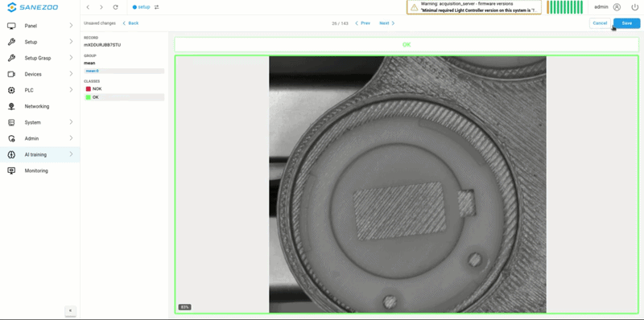Click the Cancel button
Image resolution: width=644 pixels, height=320 pixels.
[x=600, y=23]
